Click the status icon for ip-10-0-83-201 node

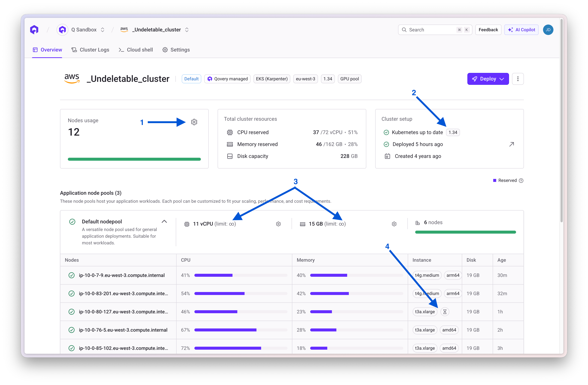pyautogui.click(x=71, y=293)
